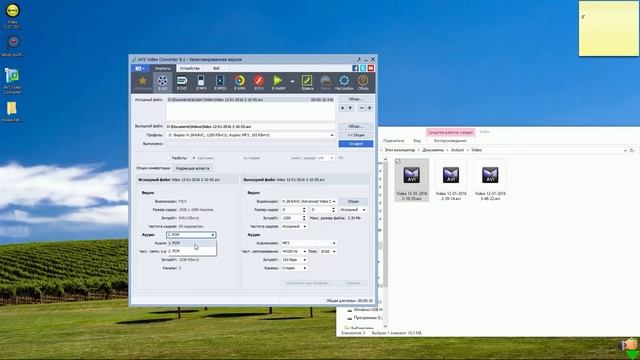Screen dimensions: 640x360
Task: Open Вид tab in Explorer window
Action: [x=417, y=141]
